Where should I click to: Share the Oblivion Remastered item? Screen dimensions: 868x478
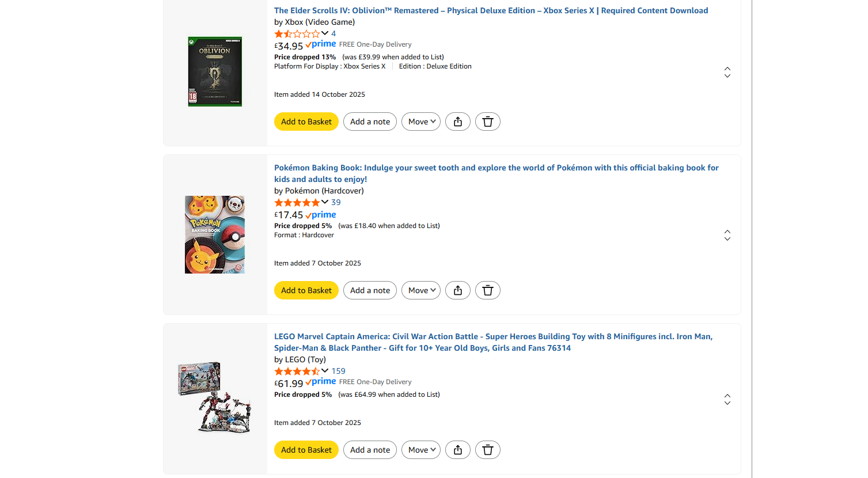[458, 122]
